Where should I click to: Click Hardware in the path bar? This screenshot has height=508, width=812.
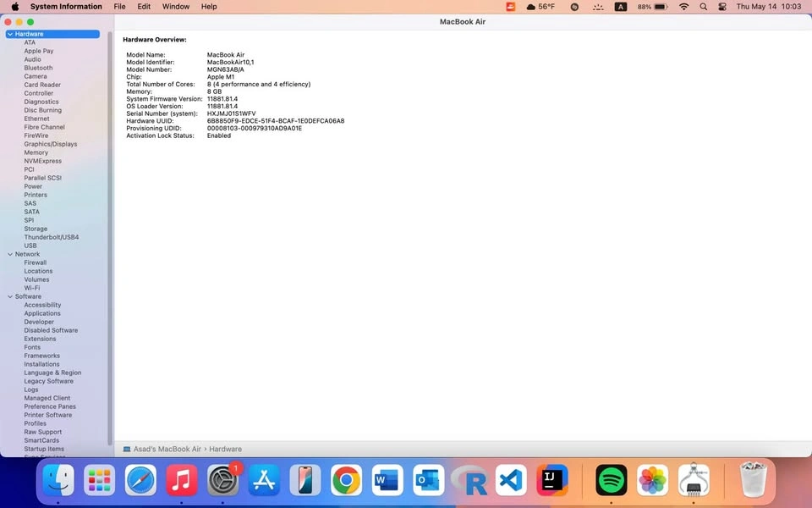[225, 449]
